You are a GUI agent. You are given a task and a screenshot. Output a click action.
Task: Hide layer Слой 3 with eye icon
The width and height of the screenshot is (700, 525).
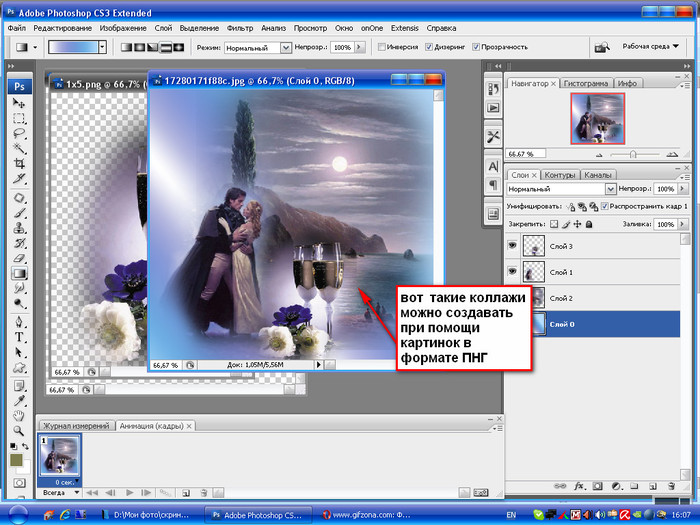[x=512, y=246]
